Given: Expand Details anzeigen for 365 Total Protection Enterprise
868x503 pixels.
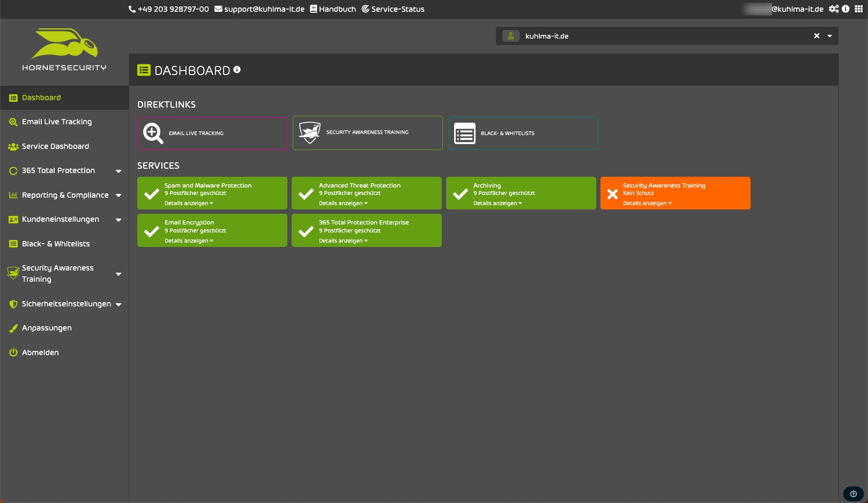Looking at the screenshot, I should 343,241.
